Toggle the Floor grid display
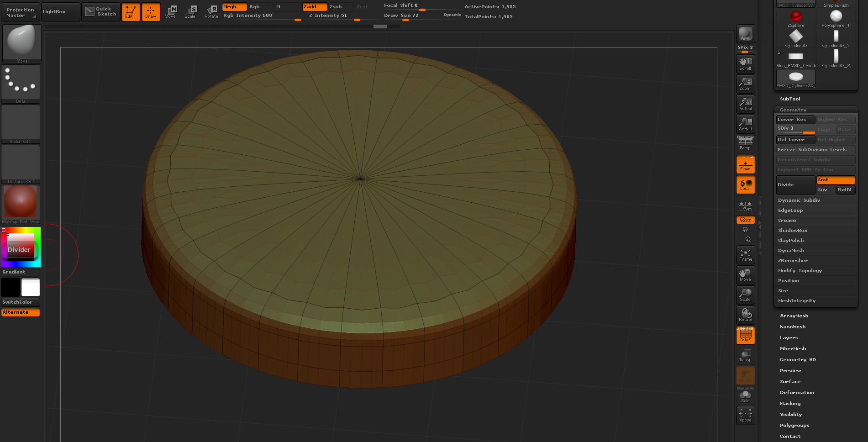This screenshot has width=868, height=442. (x=745, y=164)
